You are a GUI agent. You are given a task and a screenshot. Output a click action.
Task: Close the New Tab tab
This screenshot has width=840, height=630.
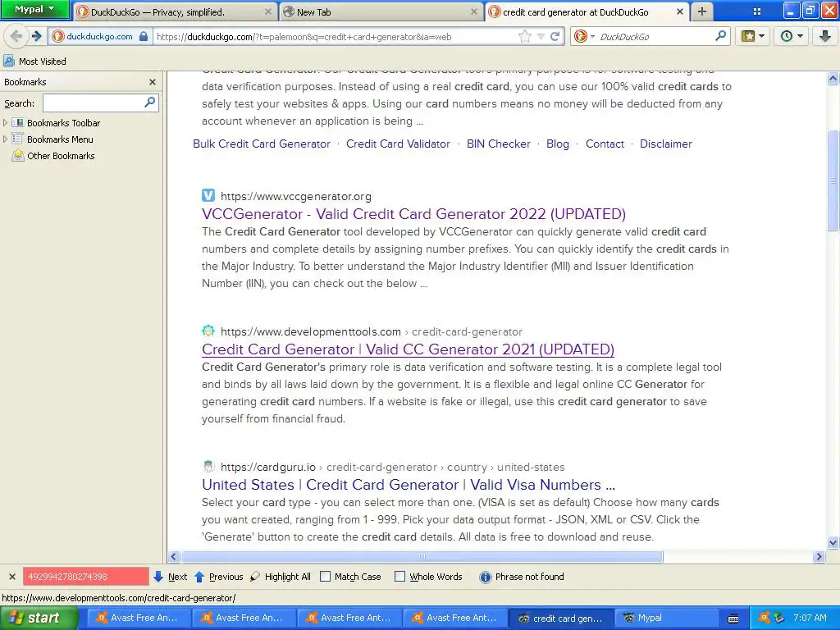pyautogui.click(x=473, y=11)
